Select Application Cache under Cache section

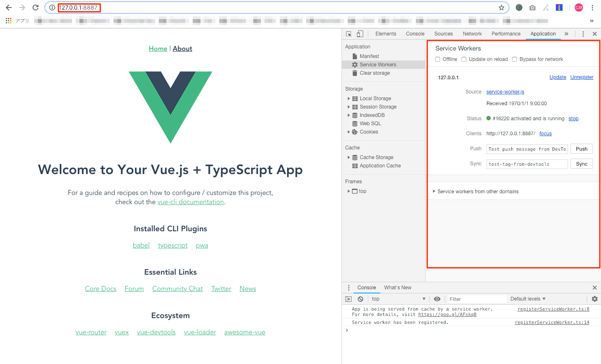click(x=379, y=165)
